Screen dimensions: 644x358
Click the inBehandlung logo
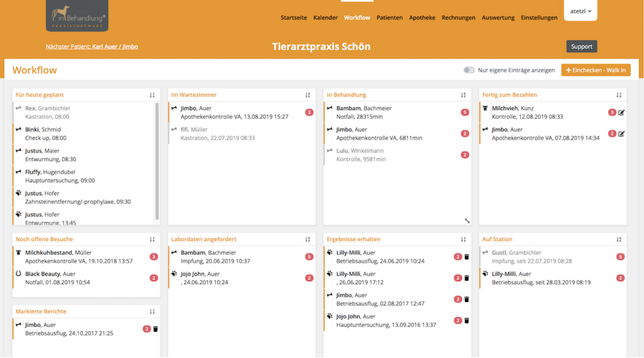pos(77,16)
